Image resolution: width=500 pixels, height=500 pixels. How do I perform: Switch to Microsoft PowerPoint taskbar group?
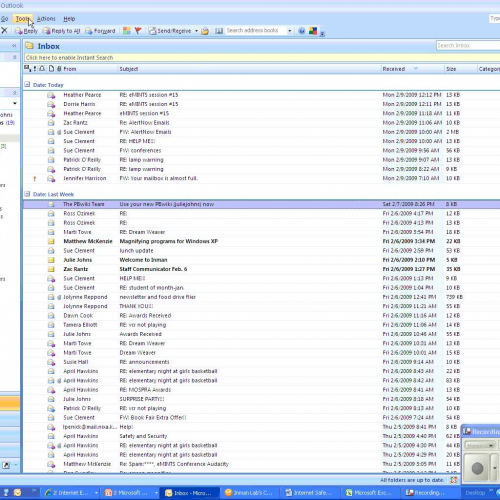[x=130, y=493]
